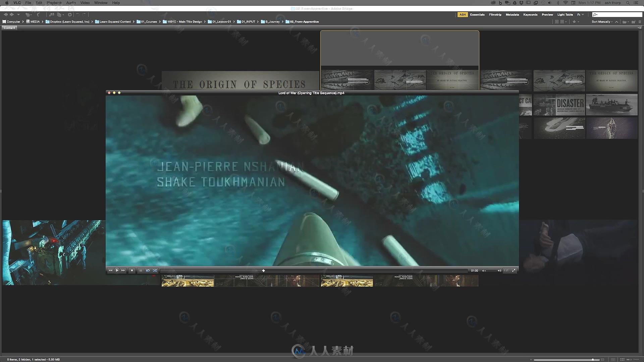Open VLC audio effects equalizer
The height and width of the screenshot is (362, 644).
506,270
